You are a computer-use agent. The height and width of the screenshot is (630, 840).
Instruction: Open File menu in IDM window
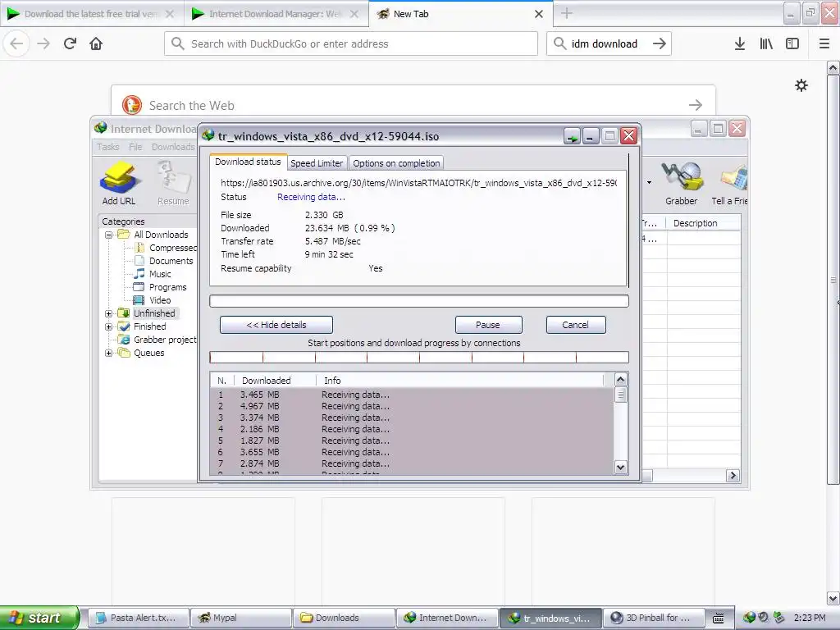click(135, 147)
